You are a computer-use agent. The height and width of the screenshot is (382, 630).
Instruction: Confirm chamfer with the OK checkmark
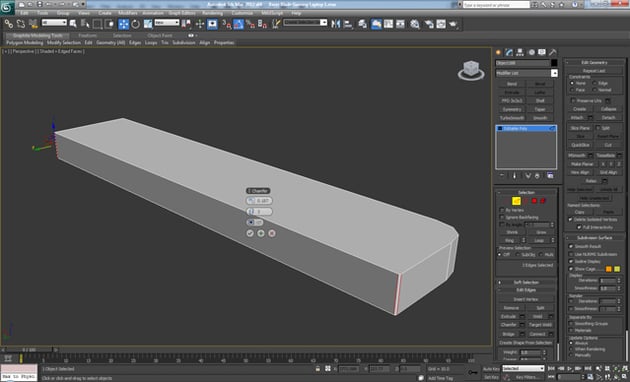point(250,233)
